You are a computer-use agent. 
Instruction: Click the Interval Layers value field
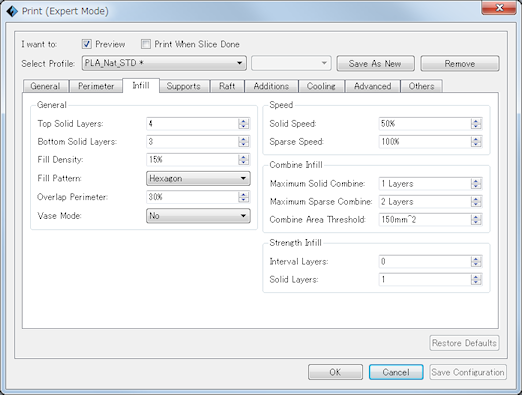[425, 262]
